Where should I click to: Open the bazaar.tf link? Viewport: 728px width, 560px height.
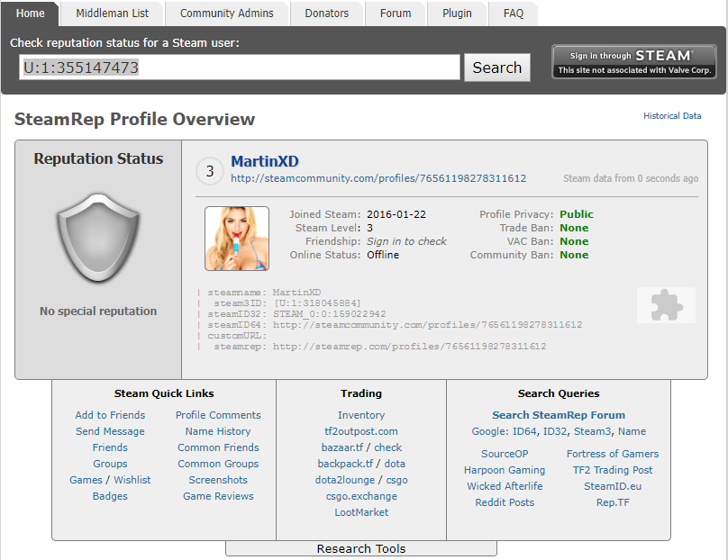[x=342, y=447]
